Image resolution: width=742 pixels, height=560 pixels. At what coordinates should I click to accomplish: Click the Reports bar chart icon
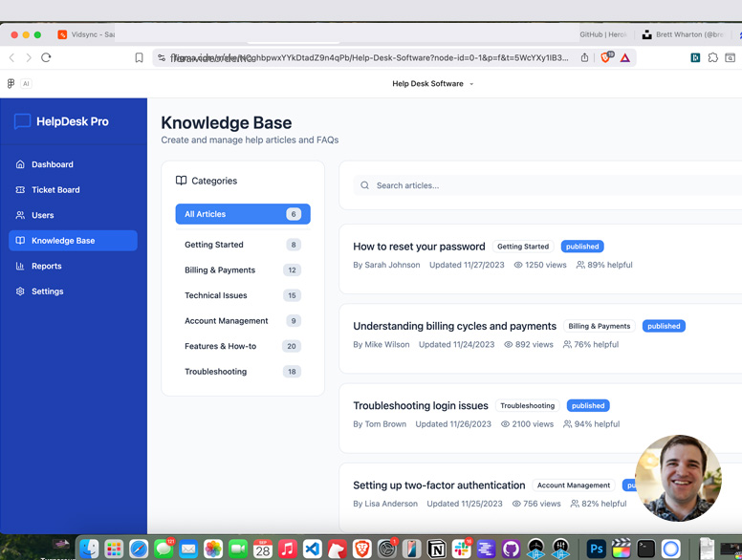[20, 267]
